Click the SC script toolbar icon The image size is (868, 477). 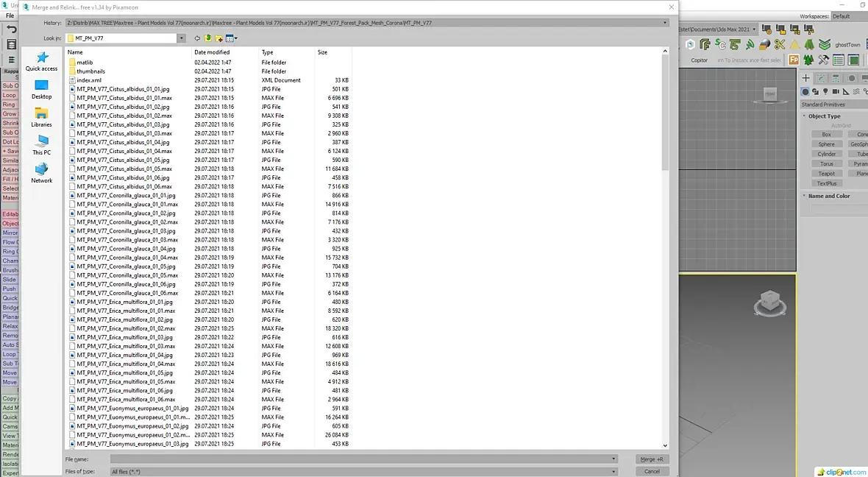719,44
